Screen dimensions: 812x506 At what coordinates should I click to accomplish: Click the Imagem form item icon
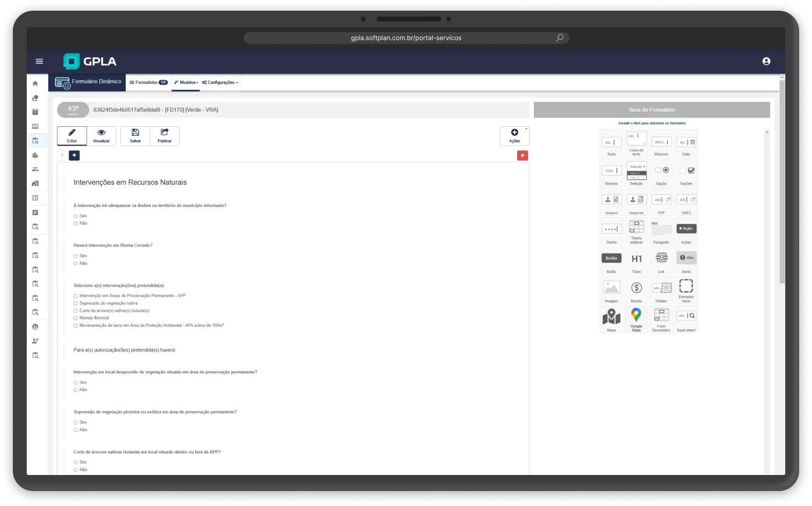[x=611, y=290]
